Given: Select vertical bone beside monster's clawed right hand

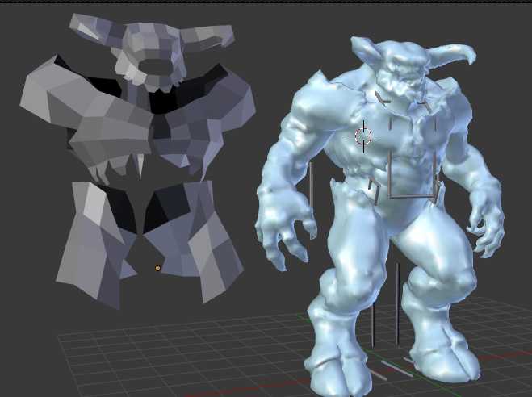Looking at the screenshot, I should click(x=311, y=201).
